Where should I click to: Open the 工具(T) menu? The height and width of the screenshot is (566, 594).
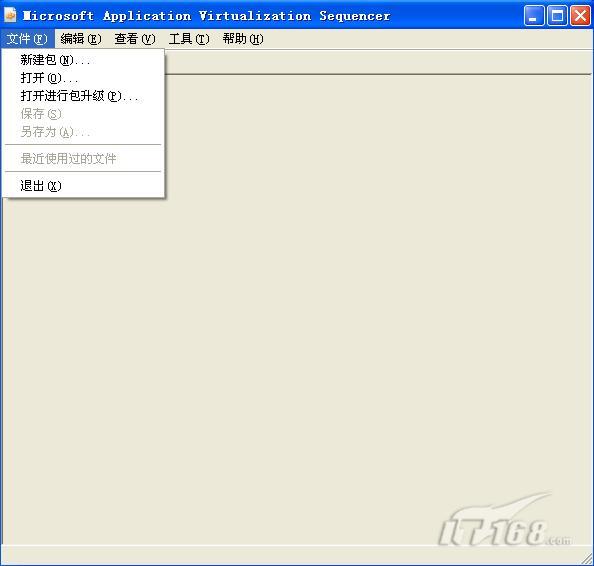[189, 39]
